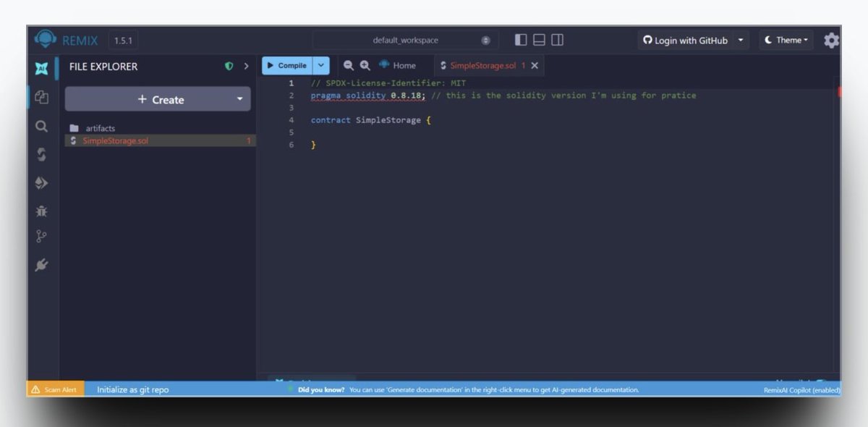Click the FILE EXPLORER panel title
Viewport: 868px width, 427px height.
pyautogui.click(x=103, y=66)
